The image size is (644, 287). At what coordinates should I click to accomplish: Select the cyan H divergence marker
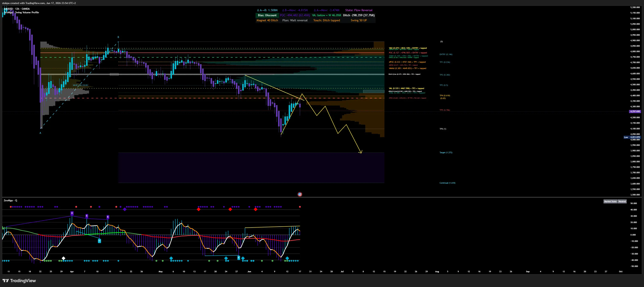[x=100, y=241]
